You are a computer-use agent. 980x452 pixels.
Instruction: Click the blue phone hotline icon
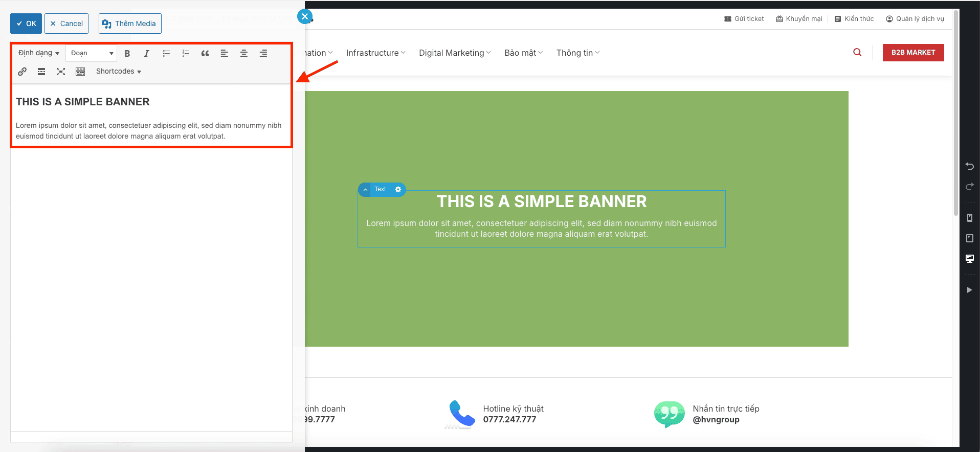point(461,414)
